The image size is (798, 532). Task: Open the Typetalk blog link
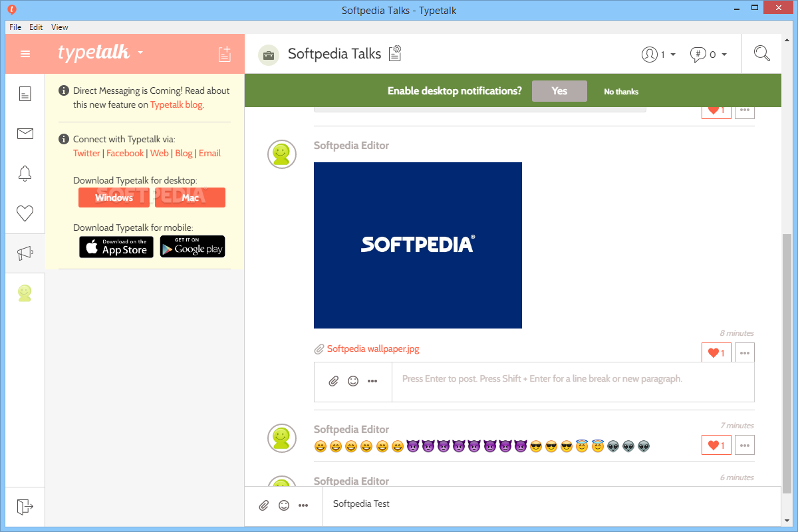(176, 104)
